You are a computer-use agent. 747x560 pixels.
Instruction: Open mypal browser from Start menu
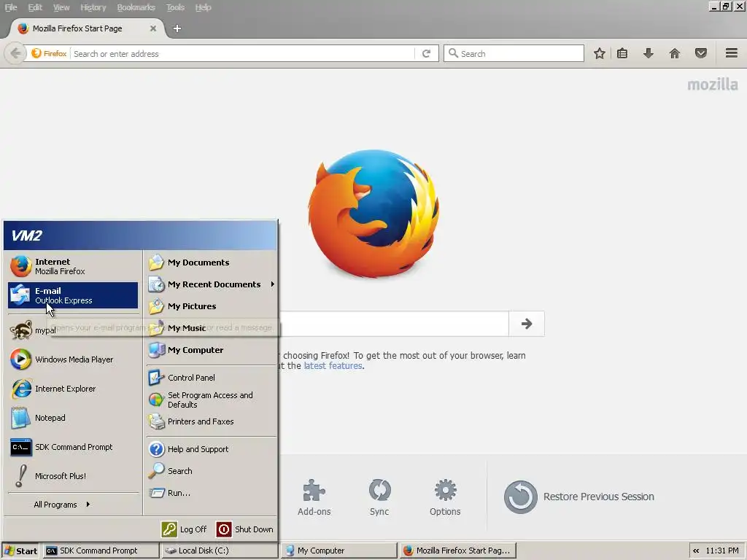point(73,330)
